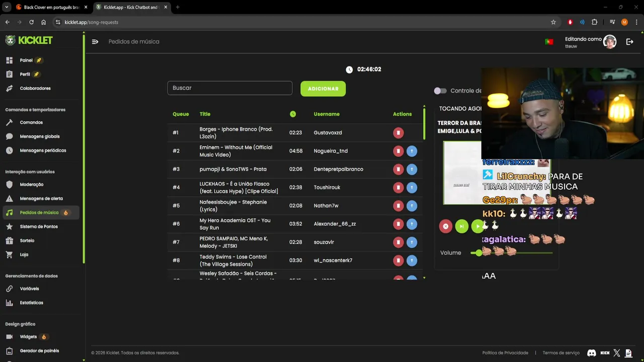
Task: Delete LUCKHAOS song request
Action: pyautogui.click(x=398, y=188)
